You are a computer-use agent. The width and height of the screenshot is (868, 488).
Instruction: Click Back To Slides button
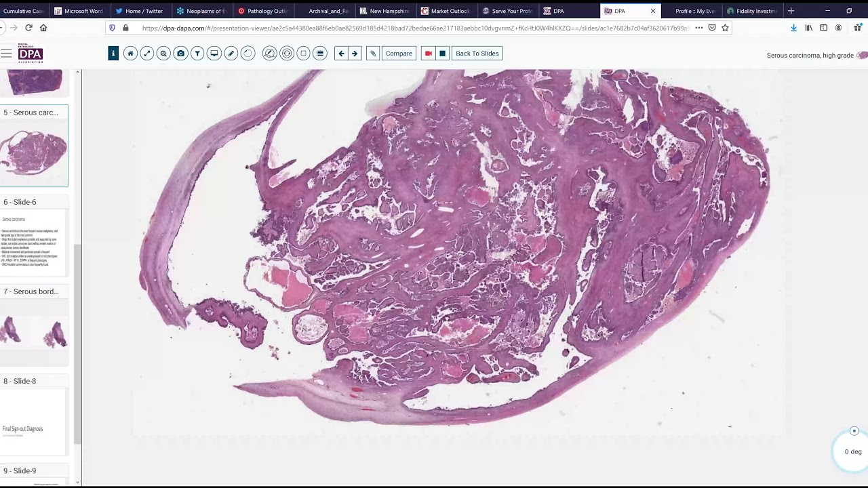[x=477, y=54]
